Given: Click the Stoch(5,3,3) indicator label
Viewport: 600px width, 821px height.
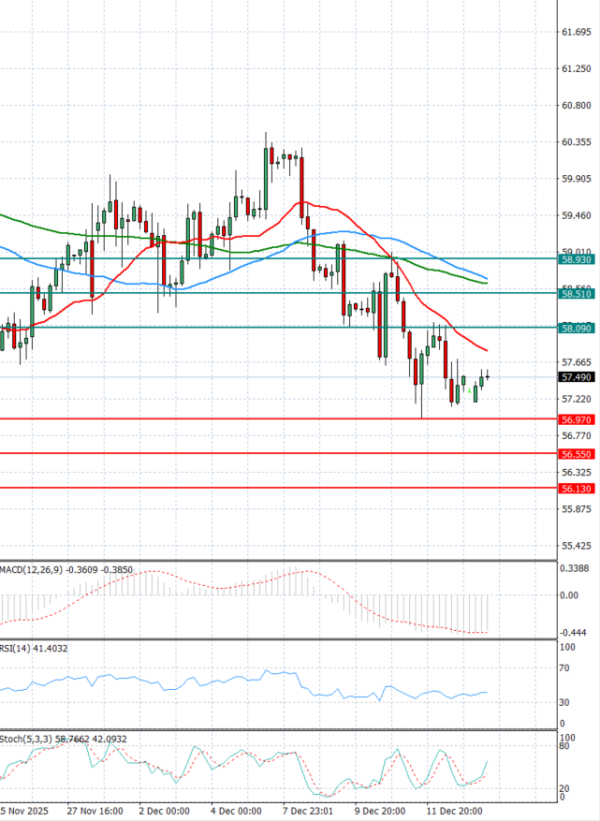Looking at the screenshot, I should point(28,739).
